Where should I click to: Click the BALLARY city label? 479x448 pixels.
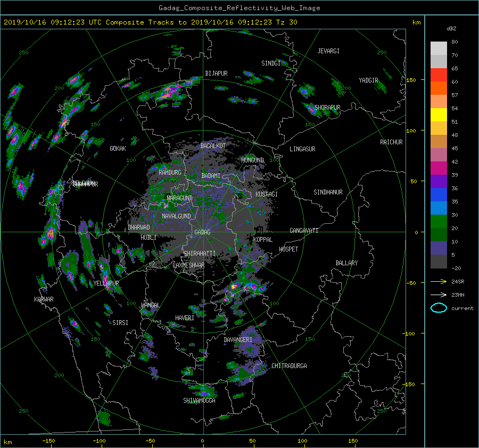point(346,263)
